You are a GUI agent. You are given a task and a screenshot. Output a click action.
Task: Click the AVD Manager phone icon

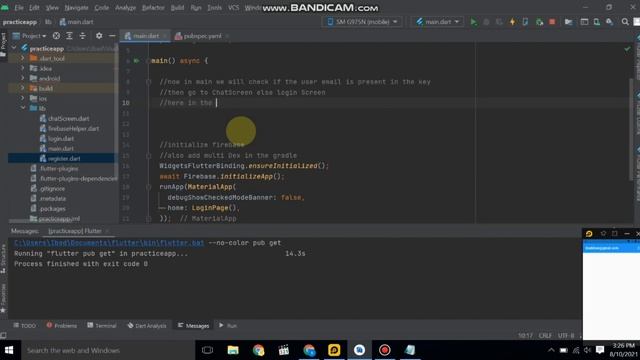click(597, 22)
